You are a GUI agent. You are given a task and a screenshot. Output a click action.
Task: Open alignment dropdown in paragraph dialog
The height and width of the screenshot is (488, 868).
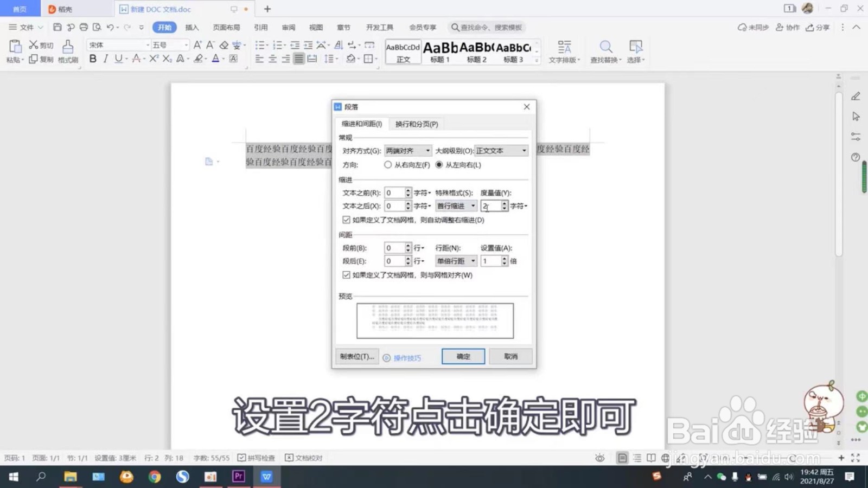[408, 151]
